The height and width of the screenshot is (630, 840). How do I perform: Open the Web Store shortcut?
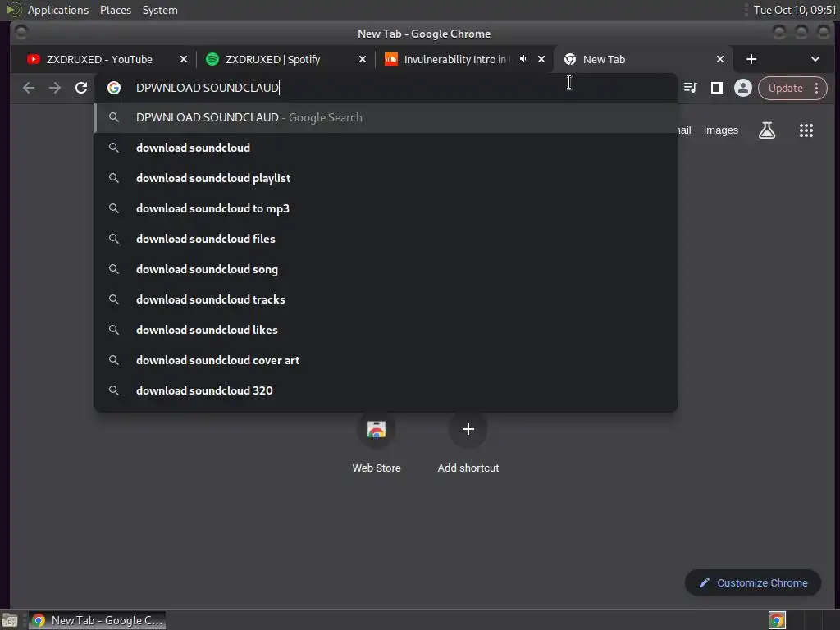(376, 444)
